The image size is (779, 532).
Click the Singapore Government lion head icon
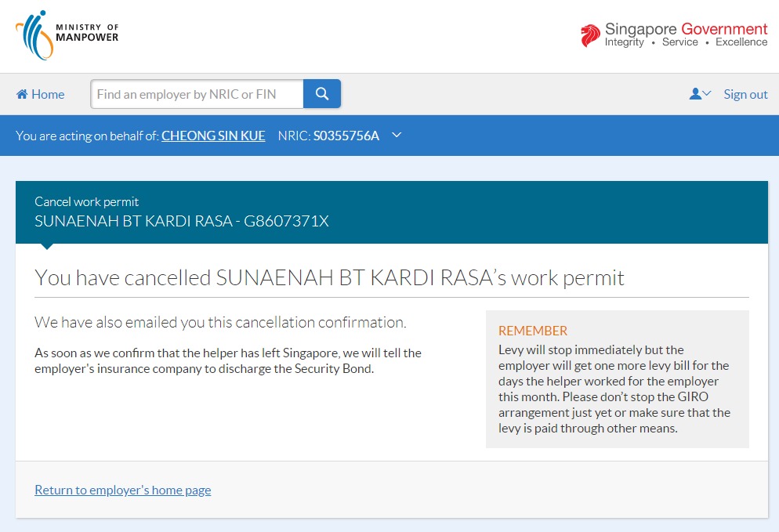(x=590, y=35)
